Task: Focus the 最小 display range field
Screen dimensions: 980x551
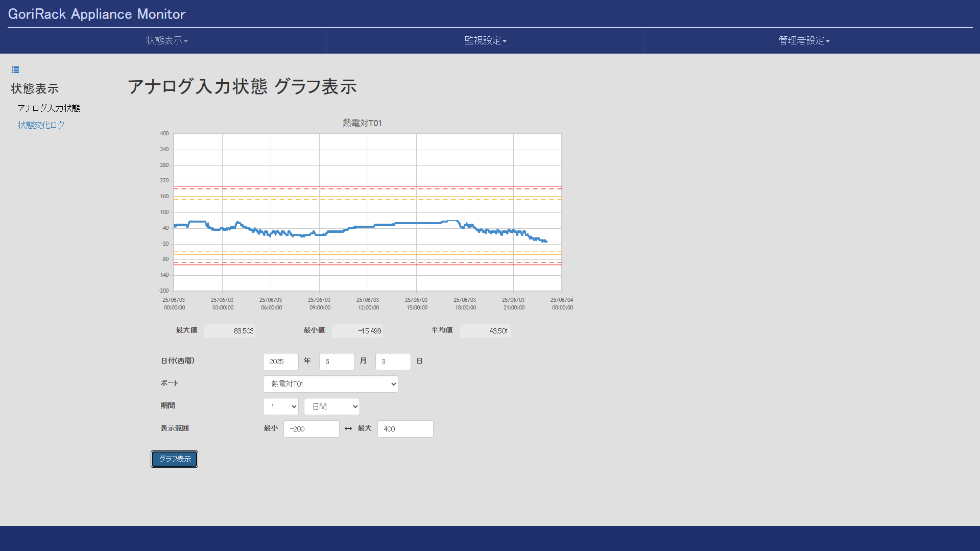Action: tap(312, 429)
